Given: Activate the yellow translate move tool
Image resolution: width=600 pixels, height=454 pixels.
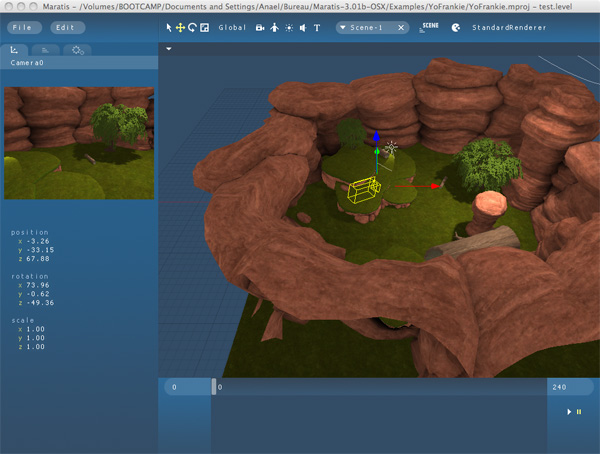Looking at the screenshot, I should pos(180,28).
